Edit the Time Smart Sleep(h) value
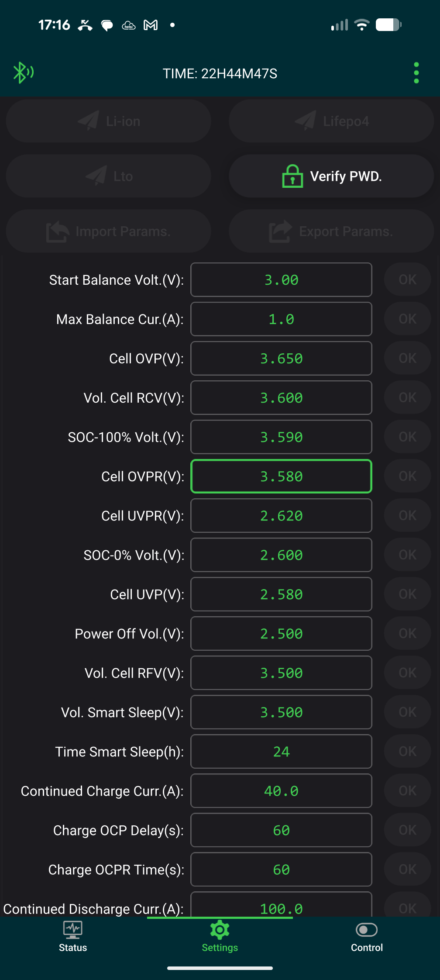 pos(281,752)
